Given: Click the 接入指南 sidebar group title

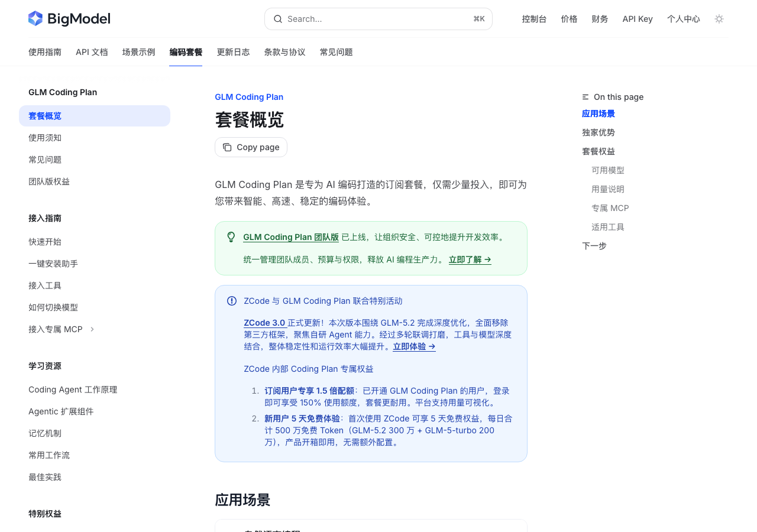Looking at the screenshot, I should pyautogui.click(x=45, y=218).
